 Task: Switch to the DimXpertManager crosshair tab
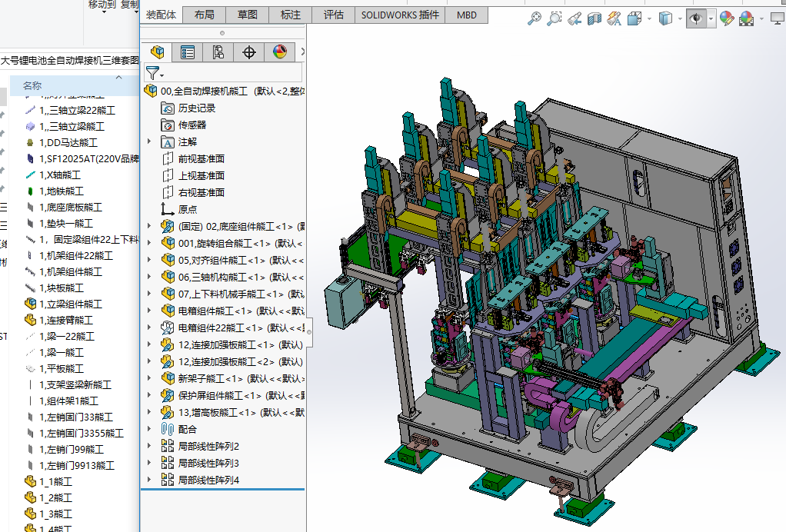248,52
